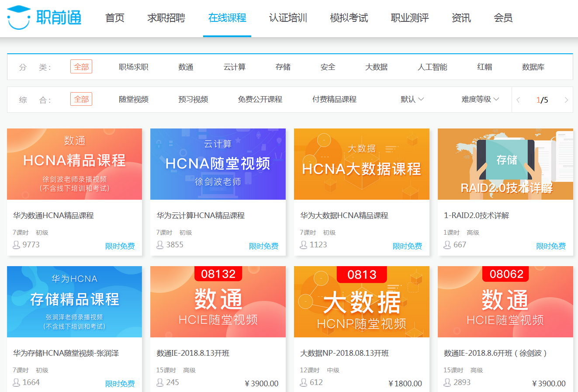Viewport: 578px width, 392px height.
Task: Expand the 难度等级 dropdown
Action: click(x=480, y=99)
